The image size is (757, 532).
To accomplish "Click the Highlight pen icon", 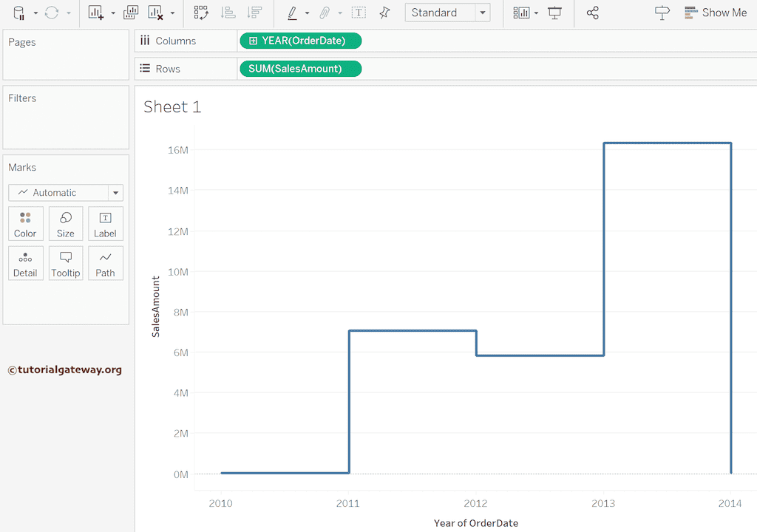I will click(x=292, y=13).
